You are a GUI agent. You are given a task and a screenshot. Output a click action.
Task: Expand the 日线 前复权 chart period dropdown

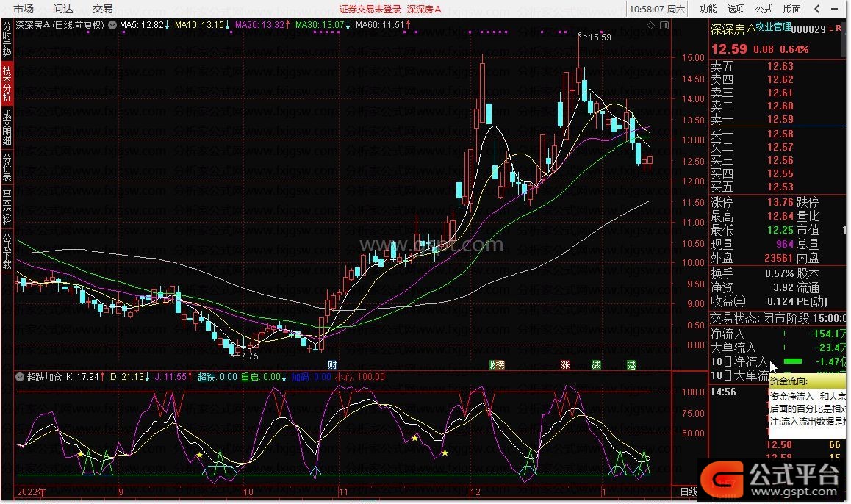pyautogui.click(x=112, y=25)
